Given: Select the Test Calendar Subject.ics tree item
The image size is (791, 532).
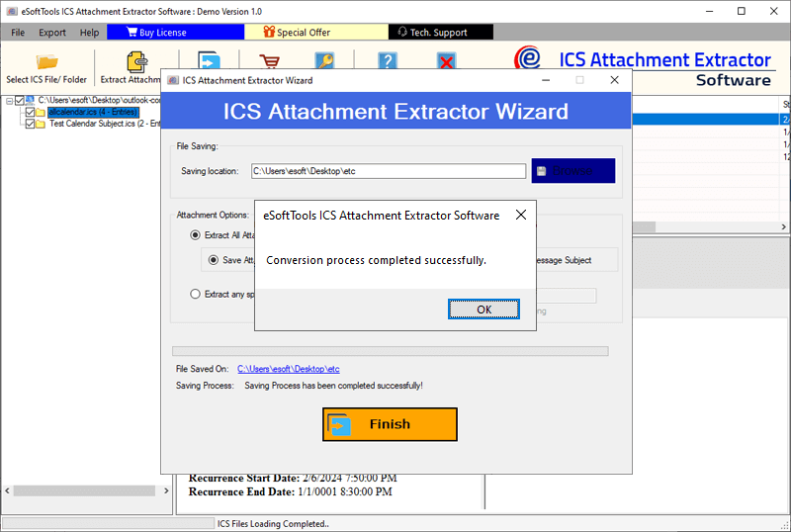Looking at the screenshot, I should click(x=105, y=124).
